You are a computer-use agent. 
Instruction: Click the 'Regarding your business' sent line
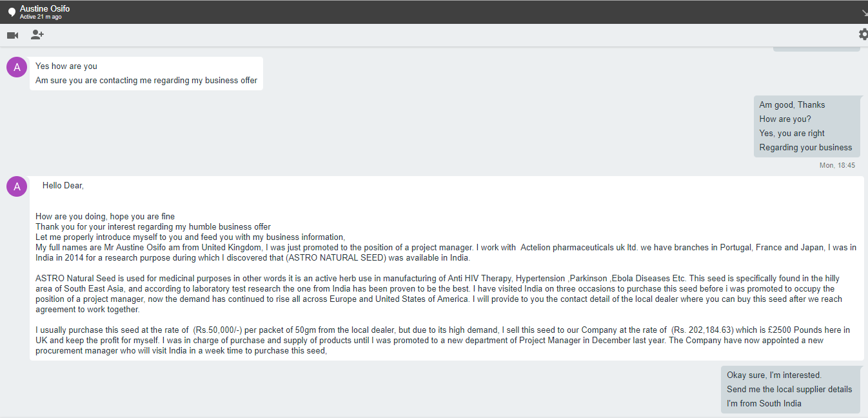pyautogui.click(x=805, y=147)
